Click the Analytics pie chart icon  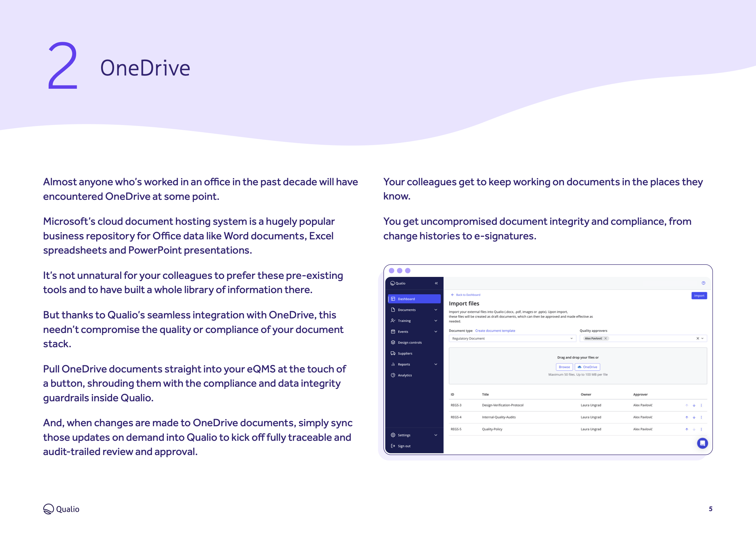tap(393, 375)
